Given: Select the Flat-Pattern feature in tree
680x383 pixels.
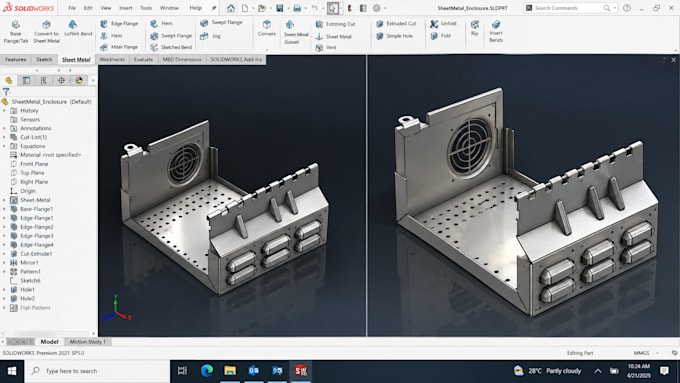Looking at the screenshot, I should [x=35, y=308].
